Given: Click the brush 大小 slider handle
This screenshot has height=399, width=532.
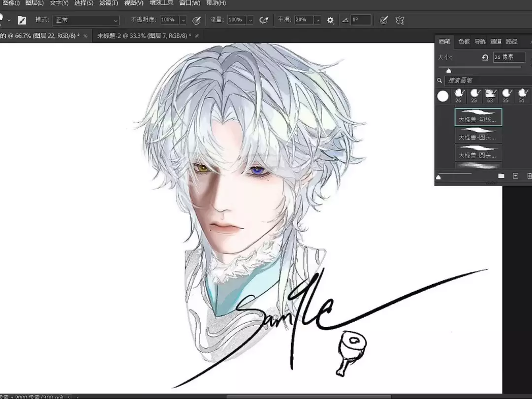Looking at the screenshot, I should pos(449,70).
